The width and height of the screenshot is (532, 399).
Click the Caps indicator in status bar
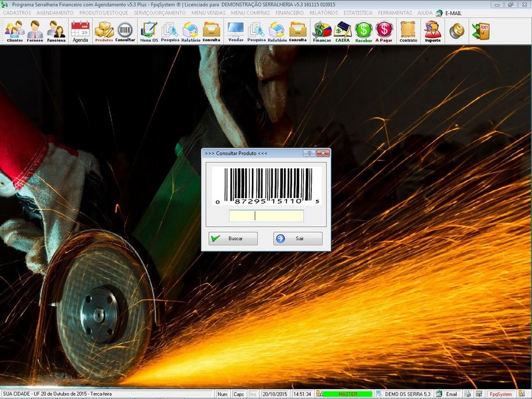coord(239,394)
